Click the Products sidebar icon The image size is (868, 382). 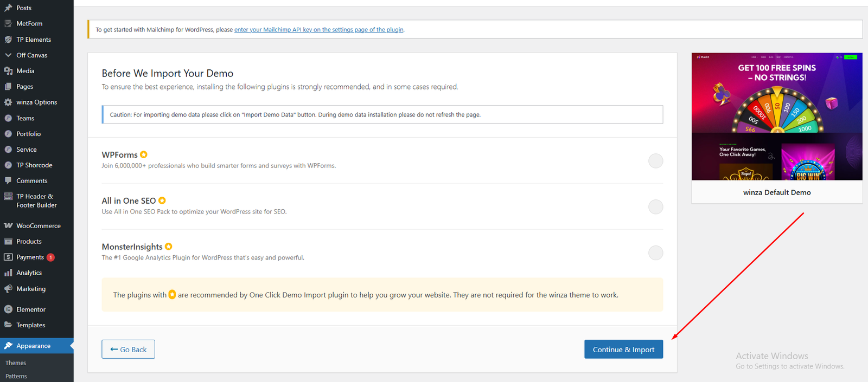coord(8,242)
